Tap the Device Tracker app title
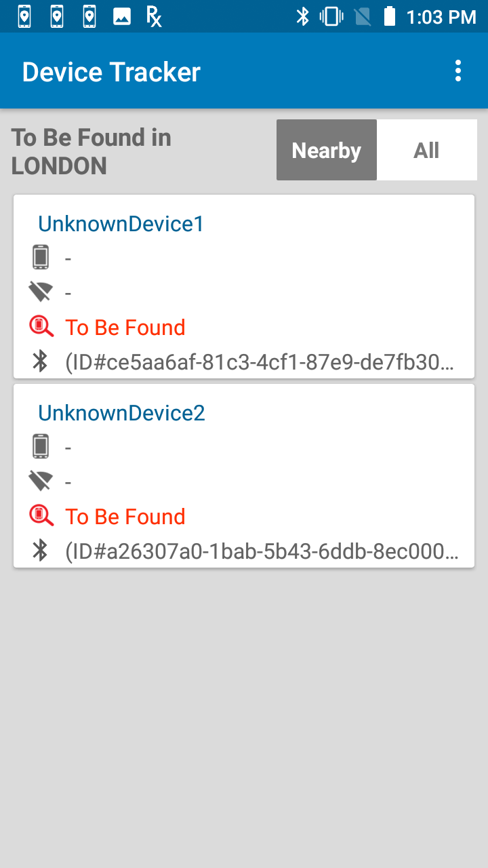The width and height of the screenshot is (488, 868). coord(111,72)
